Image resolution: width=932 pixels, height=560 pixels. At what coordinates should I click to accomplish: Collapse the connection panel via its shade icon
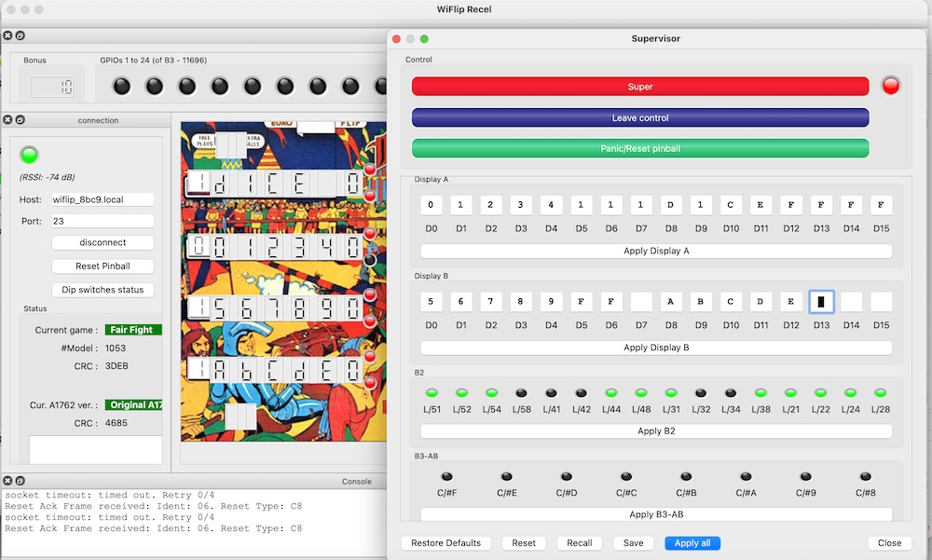(20, 120)
